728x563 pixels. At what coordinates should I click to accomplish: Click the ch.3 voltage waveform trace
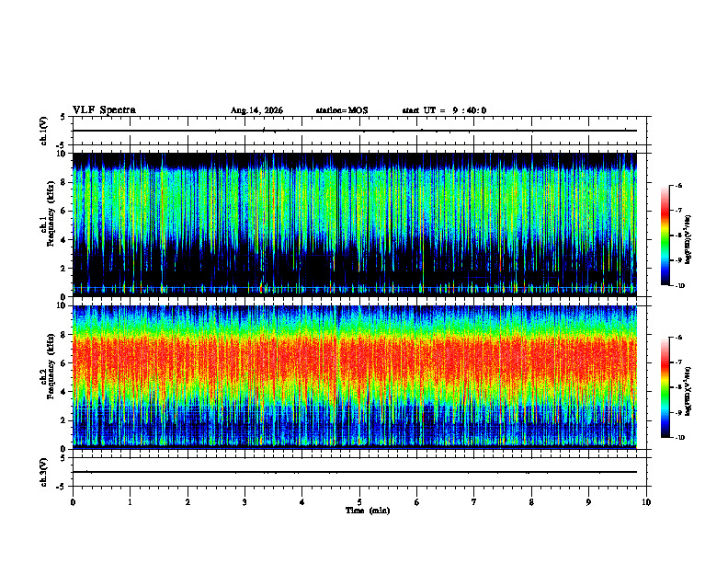coord(355,472)
